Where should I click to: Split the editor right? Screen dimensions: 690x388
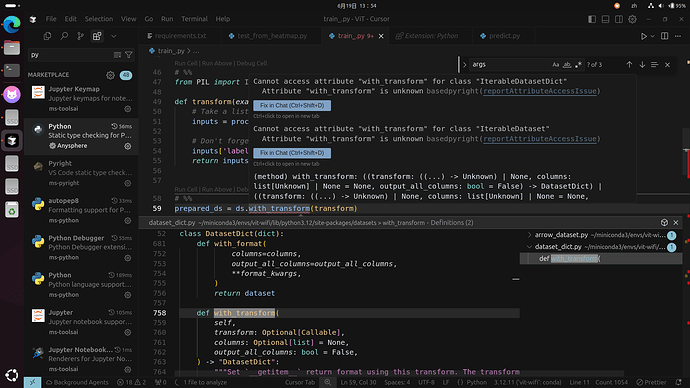tap(664, 36)
